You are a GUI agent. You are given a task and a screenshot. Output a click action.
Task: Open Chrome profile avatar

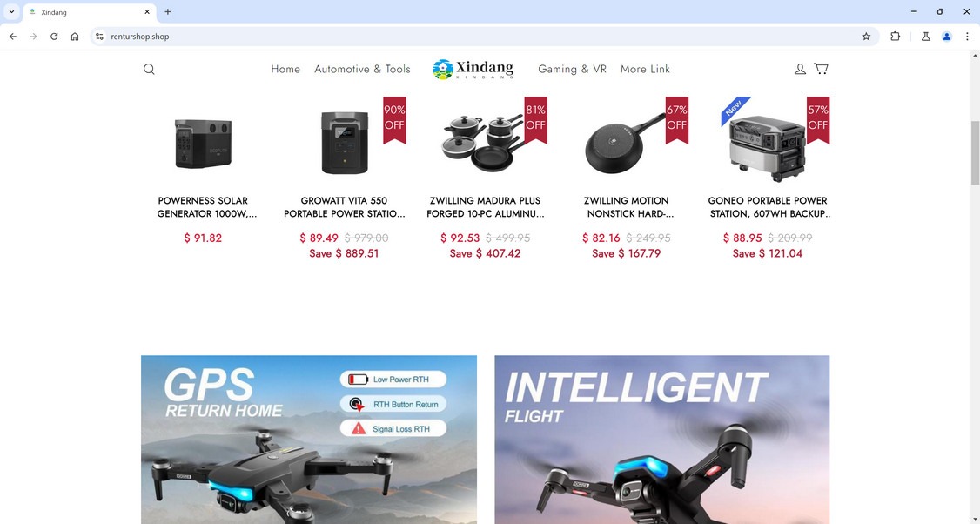tap(946, 37)
